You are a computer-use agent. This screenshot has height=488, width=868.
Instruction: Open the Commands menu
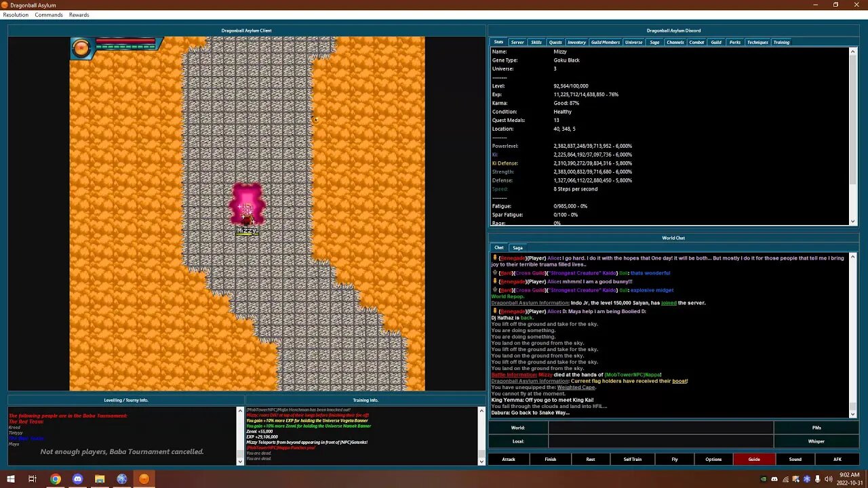[49, 15]
